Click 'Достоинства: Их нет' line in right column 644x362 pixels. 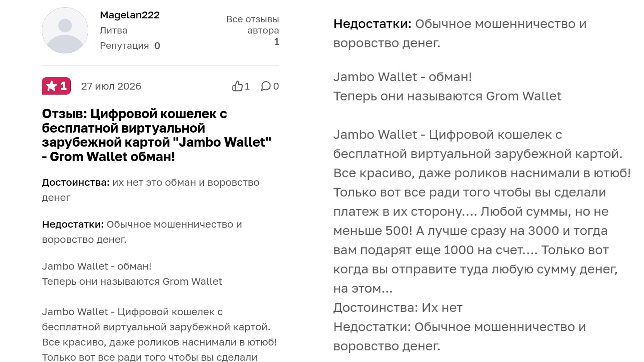tap(398, 308)
